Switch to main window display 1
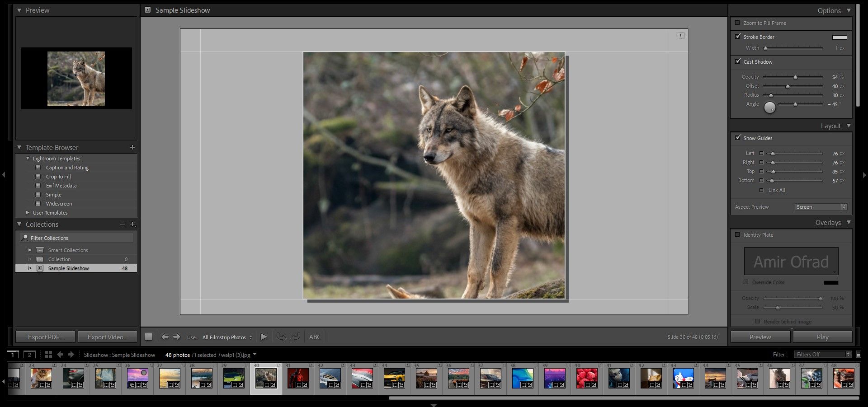Image resolution: width=868 pixels, height=407 pixels. [13, 355]
